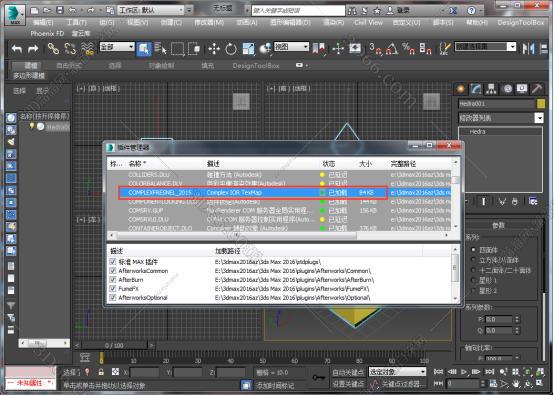This screenshot has width=554, height=395.
Task: Click the 自动关键点 auto key button
Action: point(348,372)
